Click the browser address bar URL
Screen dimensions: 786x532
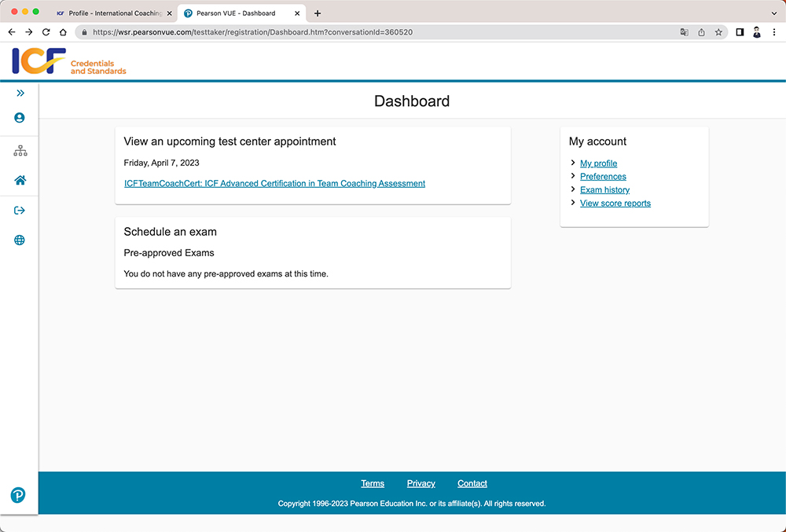tap(252, 32)
